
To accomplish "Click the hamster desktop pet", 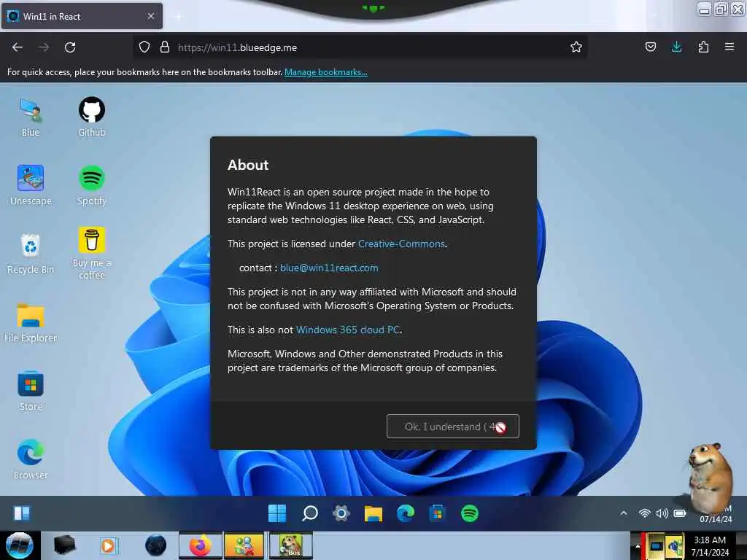I will click(x=710, y=478).
